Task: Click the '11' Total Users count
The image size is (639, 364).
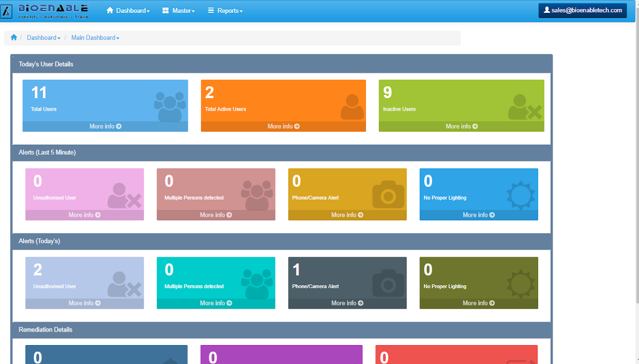Action: [39, 93]
